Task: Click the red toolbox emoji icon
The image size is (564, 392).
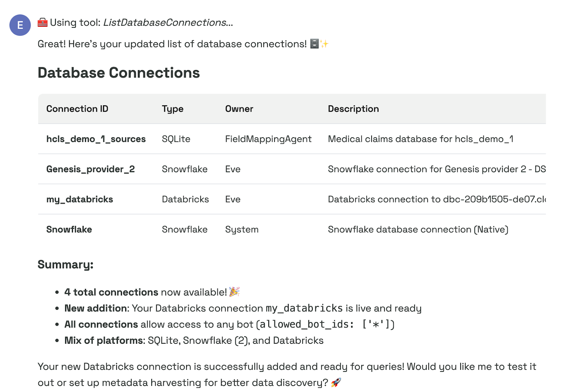Action: (x=43, y=23)
